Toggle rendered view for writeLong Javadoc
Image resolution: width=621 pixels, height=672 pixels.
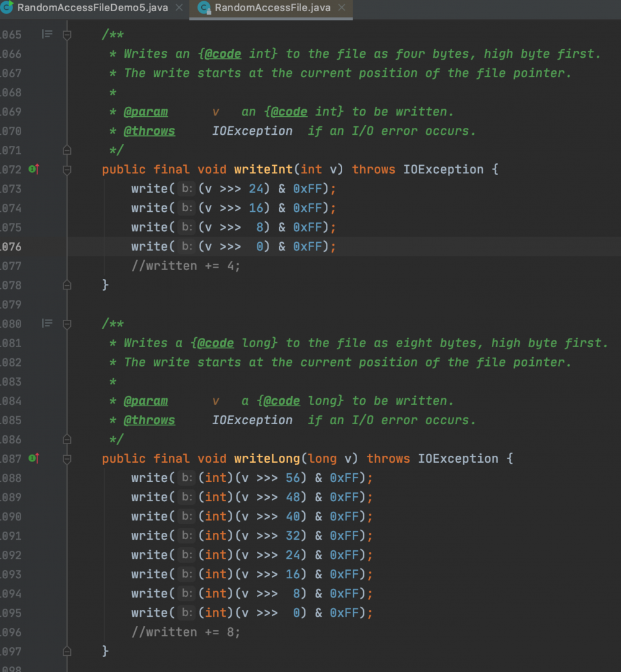pyautogui.click(x=47, y=324)
